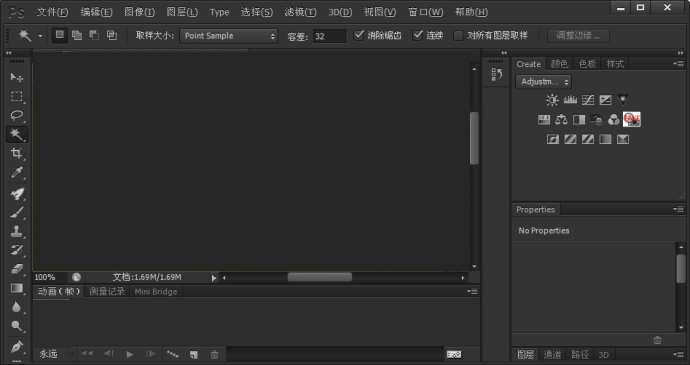Add a Color Balance adjustment
Image resolution: width=690 pixels, height=365 pixels.
pyautogui.click(x=562, y=120)
